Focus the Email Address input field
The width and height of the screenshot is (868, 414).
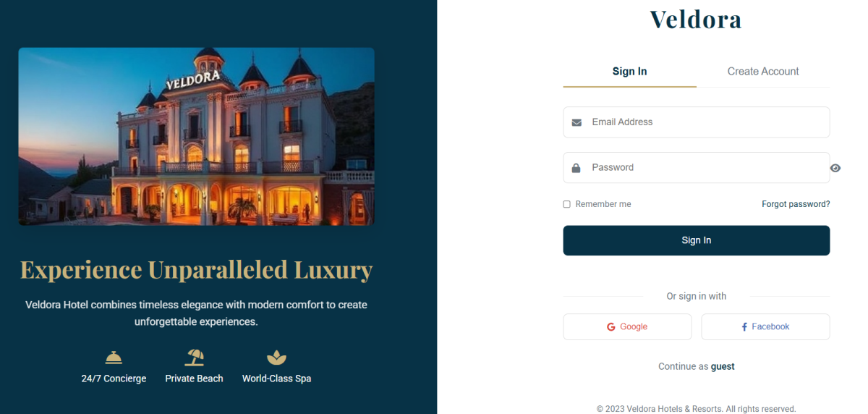[697, 122]
